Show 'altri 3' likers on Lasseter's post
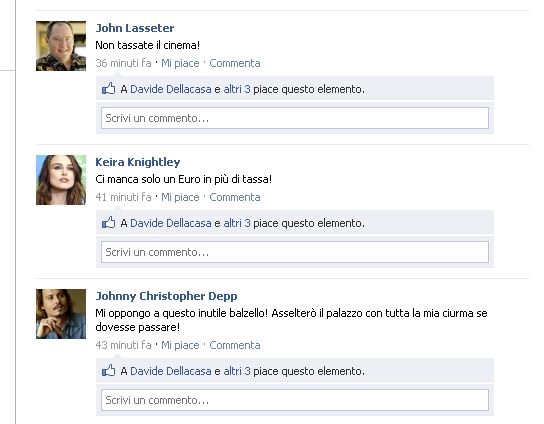 point(237,89)
